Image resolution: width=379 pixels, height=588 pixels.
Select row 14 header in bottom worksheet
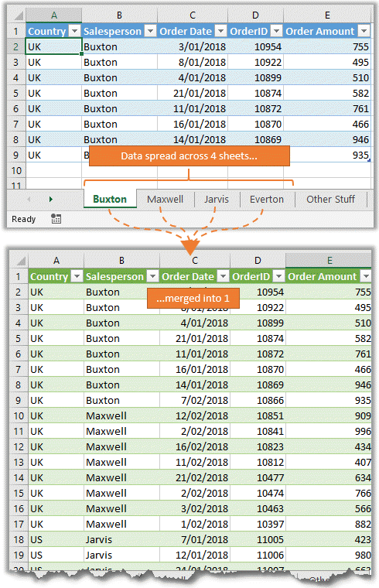pos(19,478)
